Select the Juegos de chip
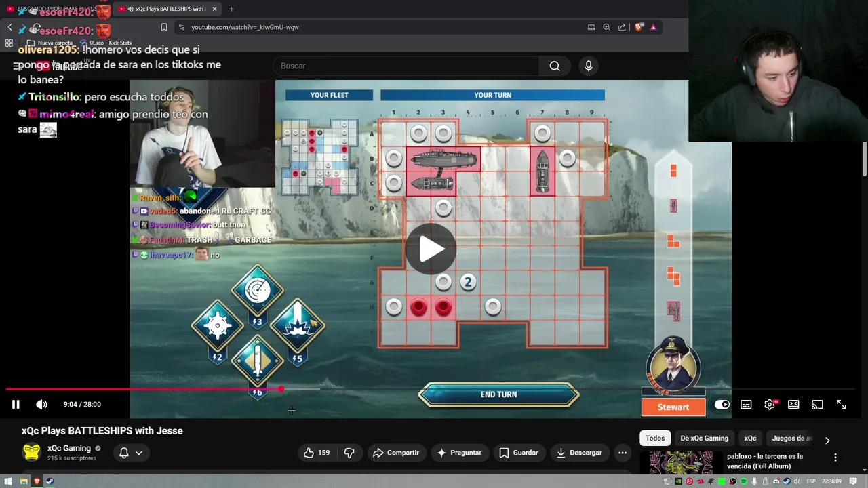This screenshot has height=488, width=868. tap(791, 439)
